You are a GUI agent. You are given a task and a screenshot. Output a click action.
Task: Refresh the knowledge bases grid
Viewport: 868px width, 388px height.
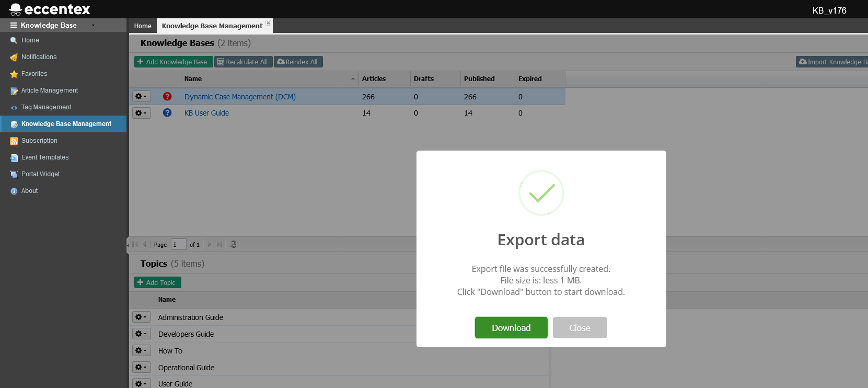point(234,244)
